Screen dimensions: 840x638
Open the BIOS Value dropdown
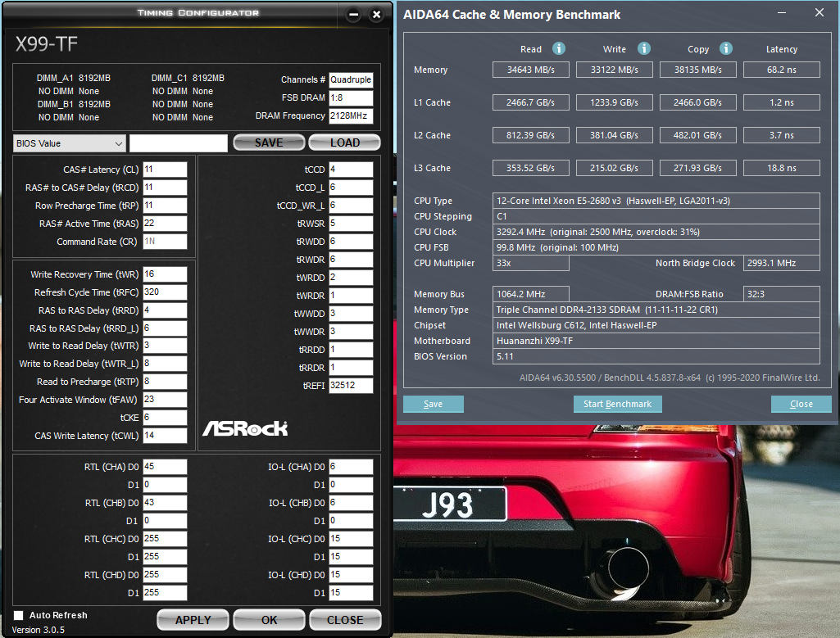[70, 143]
